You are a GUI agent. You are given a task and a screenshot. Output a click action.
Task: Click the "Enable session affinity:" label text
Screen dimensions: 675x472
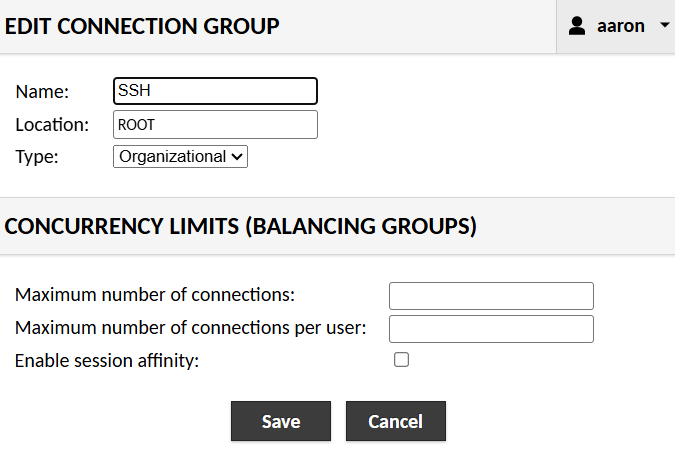click(107, 361)
